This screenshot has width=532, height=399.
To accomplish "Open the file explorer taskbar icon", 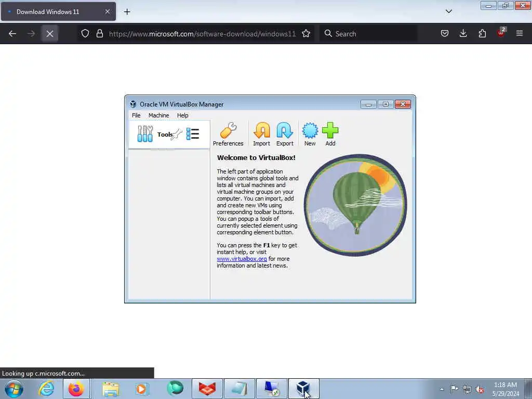I will point(111,389).
